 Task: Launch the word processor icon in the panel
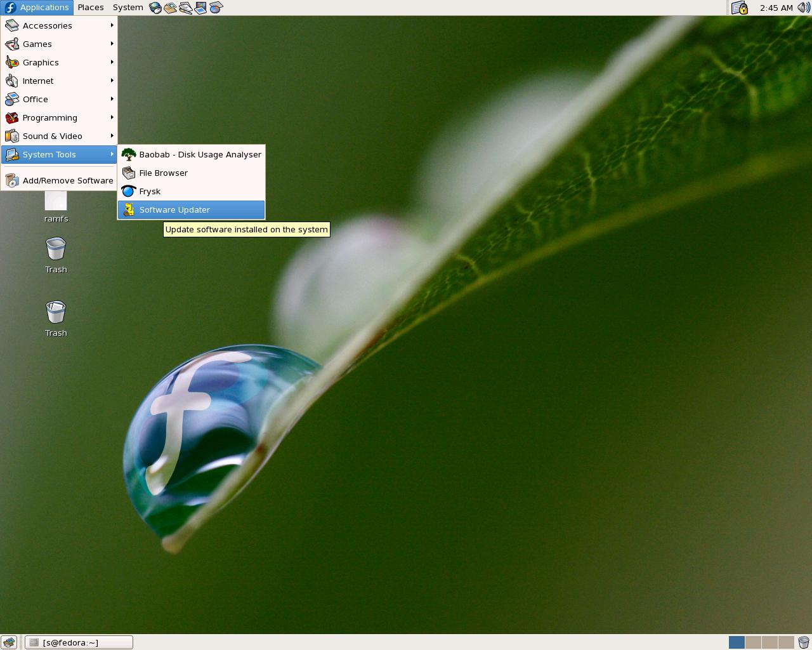185,8
